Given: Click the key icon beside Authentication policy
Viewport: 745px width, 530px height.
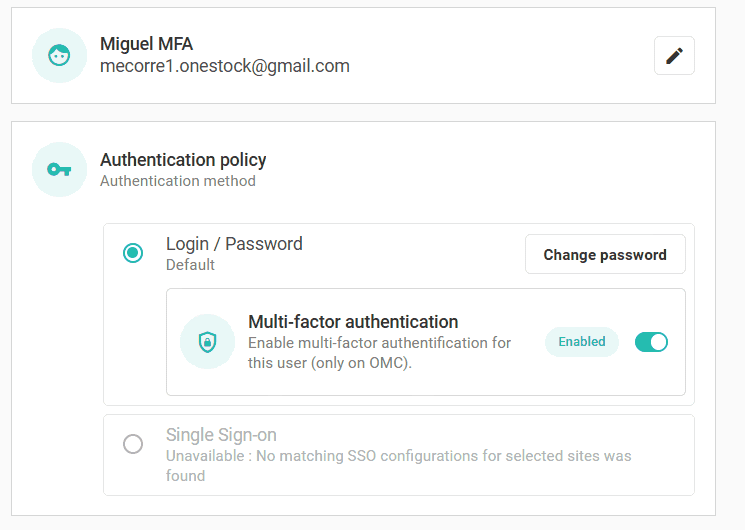Looking at the screenshot, I should click(x=59, y=170).
